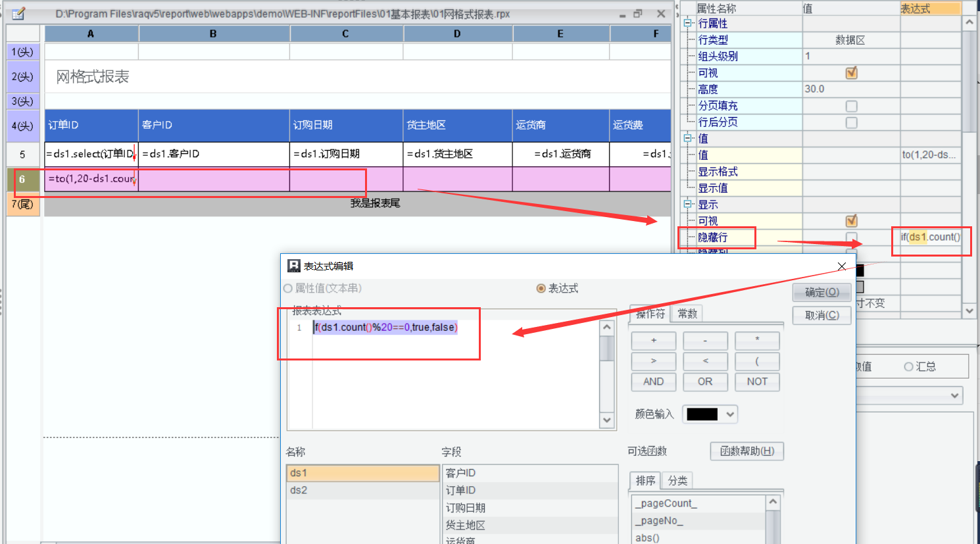Select ds2 in the dataset name list
The image size is (980, 544).
pos(299,490)
